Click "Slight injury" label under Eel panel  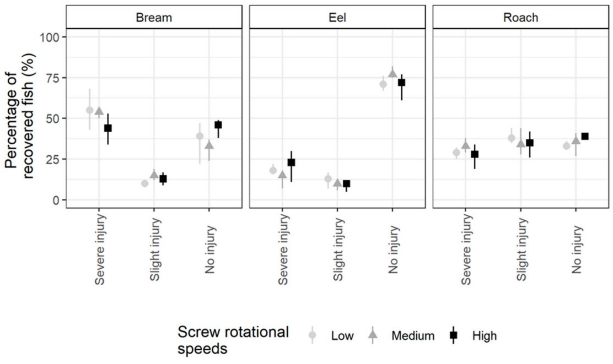[x=338, y=249]
